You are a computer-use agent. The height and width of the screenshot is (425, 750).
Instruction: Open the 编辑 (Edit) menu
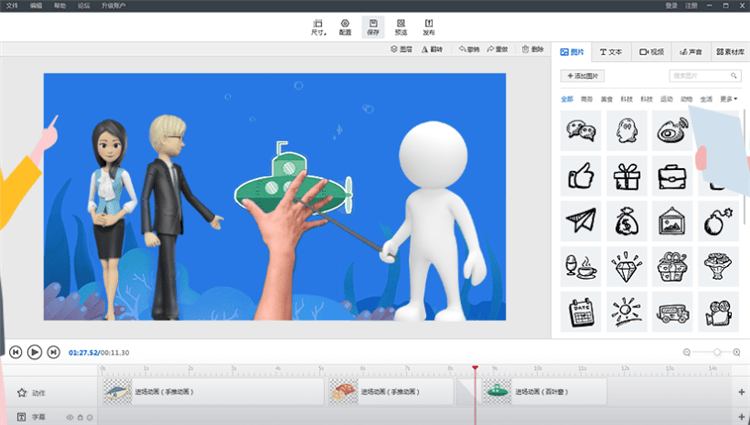[37, 5]
